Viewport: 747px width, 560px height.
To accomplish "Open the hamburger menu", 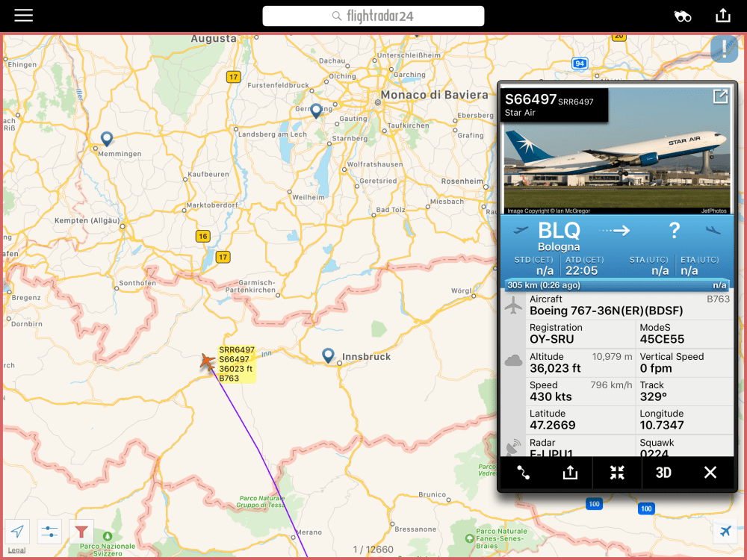I will pyautogui.click(x=23, y=16).
